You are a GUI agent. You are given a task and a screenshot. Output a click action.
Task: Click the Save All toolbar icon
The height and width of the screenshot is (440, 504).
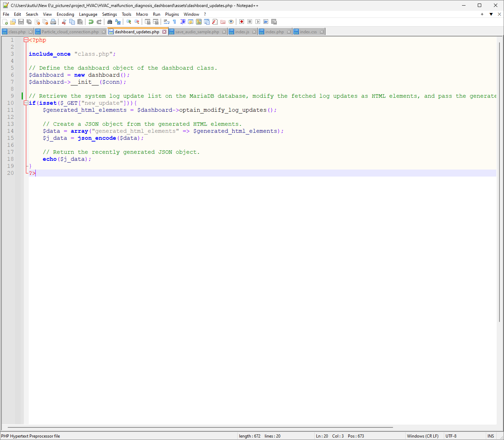(x=29, y=22)
